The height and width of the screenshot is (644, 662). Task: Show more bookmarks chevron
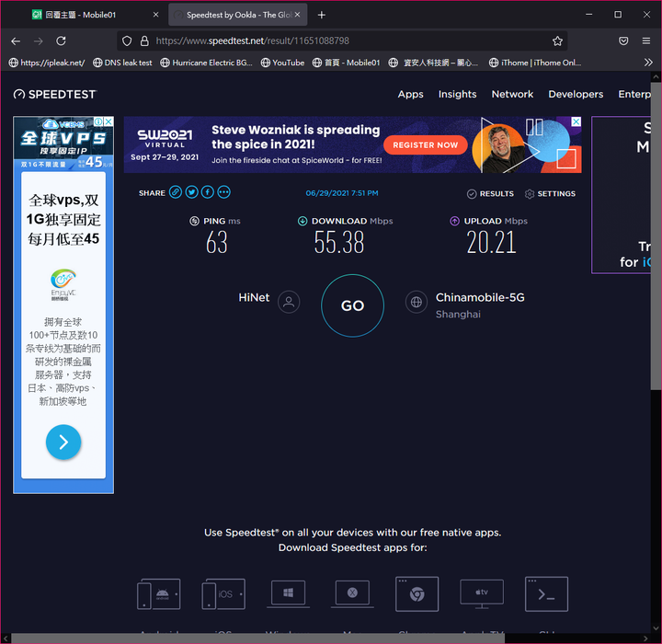click(648, 63)
